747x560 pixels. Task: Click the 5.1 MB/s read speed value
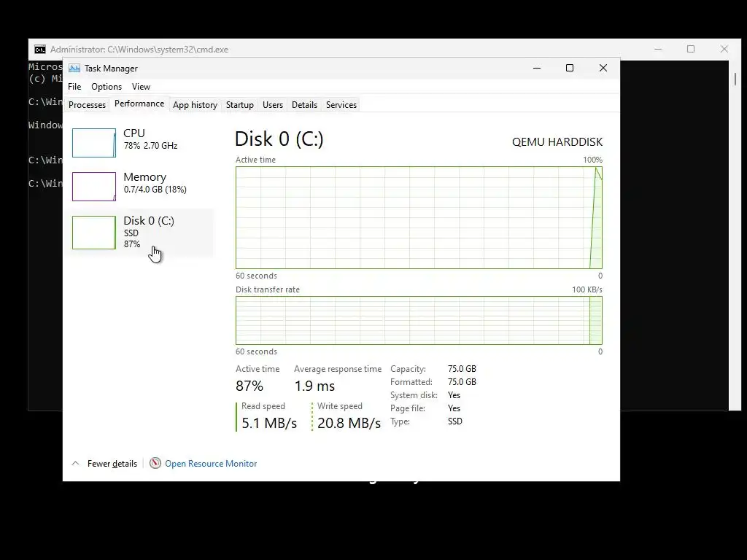click(x=269, y=423)
